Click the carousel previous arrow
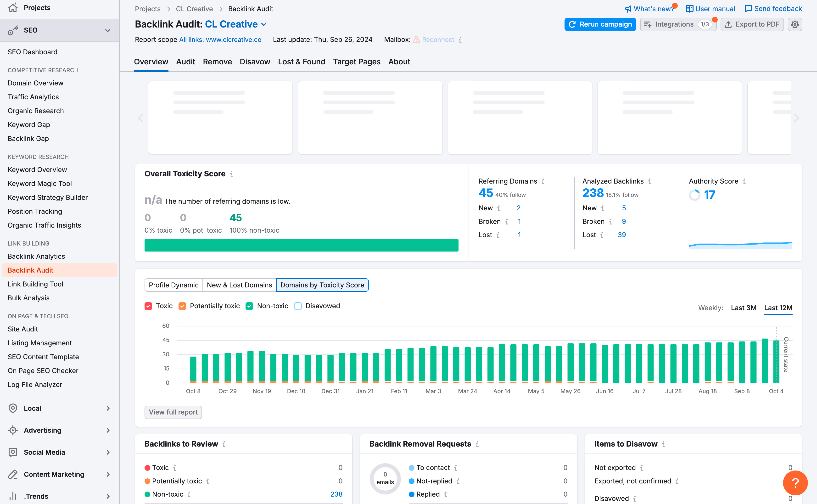Screen dimensions: 817x504 click(x=141, y=118)
